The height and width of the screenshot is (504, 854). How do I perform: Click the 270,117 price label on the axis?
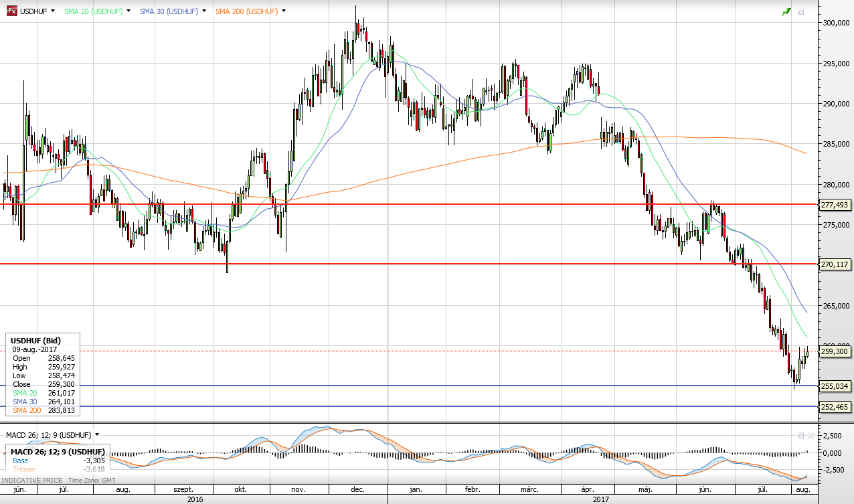tap(835, 264)
